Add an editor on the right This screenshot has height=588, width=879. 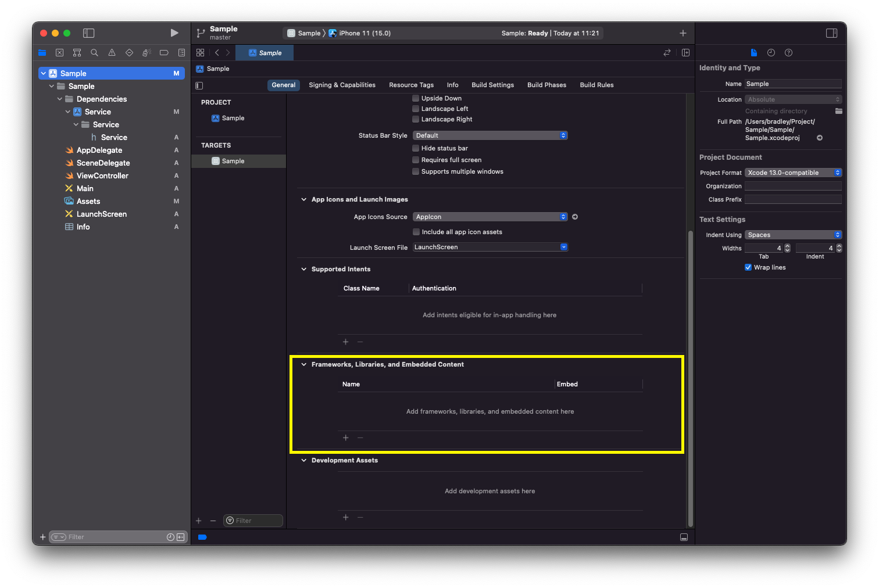pyautogui.click(x=685, y=53)
